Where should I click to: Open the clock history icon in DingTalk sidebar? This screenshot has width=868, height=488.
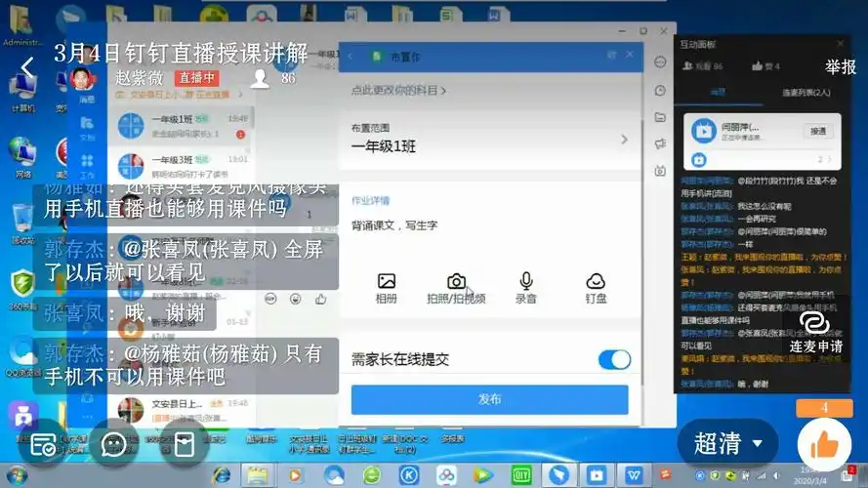click(660, 90)
